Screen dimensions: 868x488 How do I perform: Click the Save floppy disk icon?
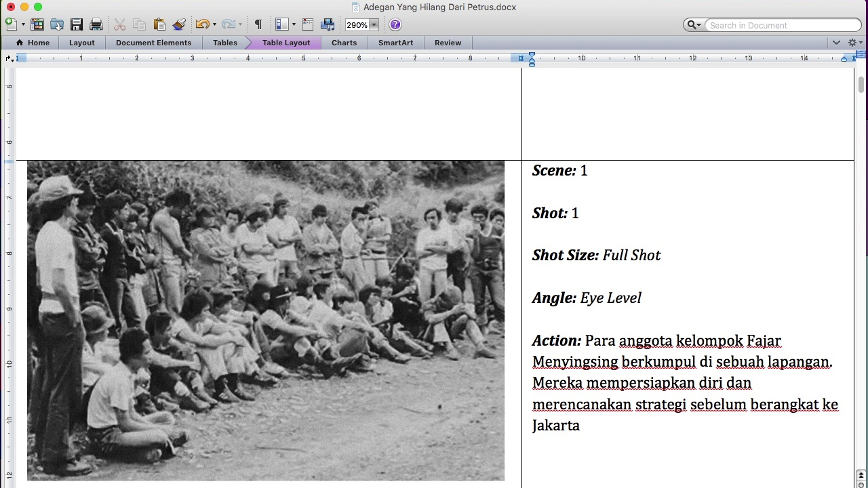click(x=77, y=24)
